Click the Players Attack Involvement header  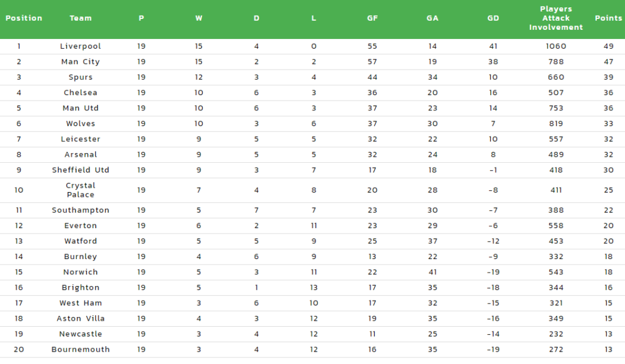[x=555, y=18]
